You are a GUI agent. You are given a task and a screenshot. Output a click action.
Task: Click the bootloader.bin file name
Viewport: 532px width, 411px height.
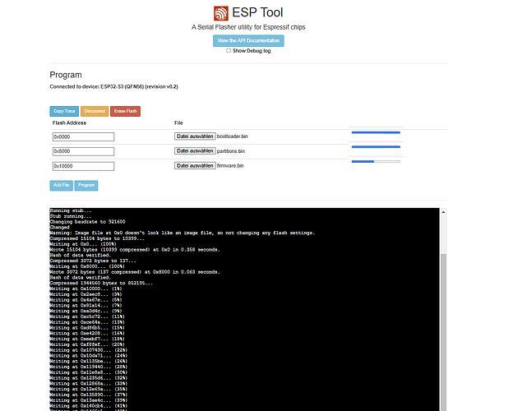tap(233, 136)
